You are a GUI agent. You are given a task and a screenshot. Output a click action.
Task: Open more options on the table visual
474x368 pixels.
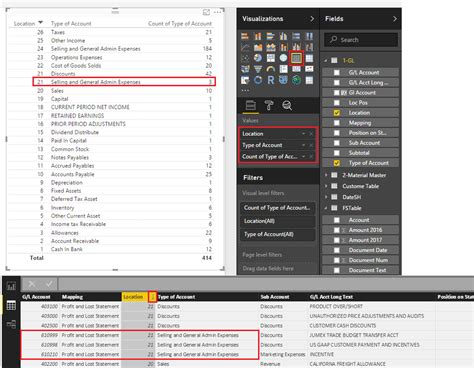tap(217, 12)
